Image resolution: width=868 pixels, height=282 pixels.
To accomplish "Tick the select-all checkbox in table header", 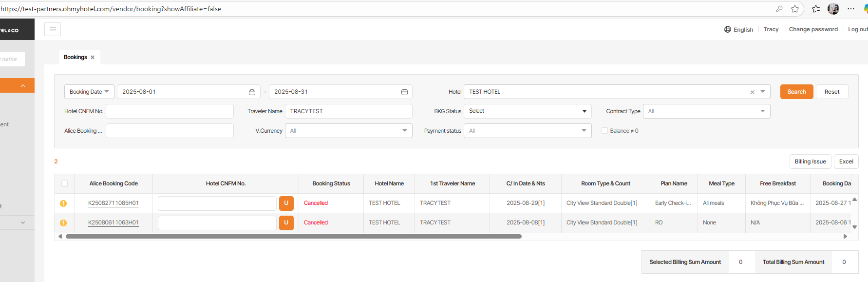I will 64,184.
